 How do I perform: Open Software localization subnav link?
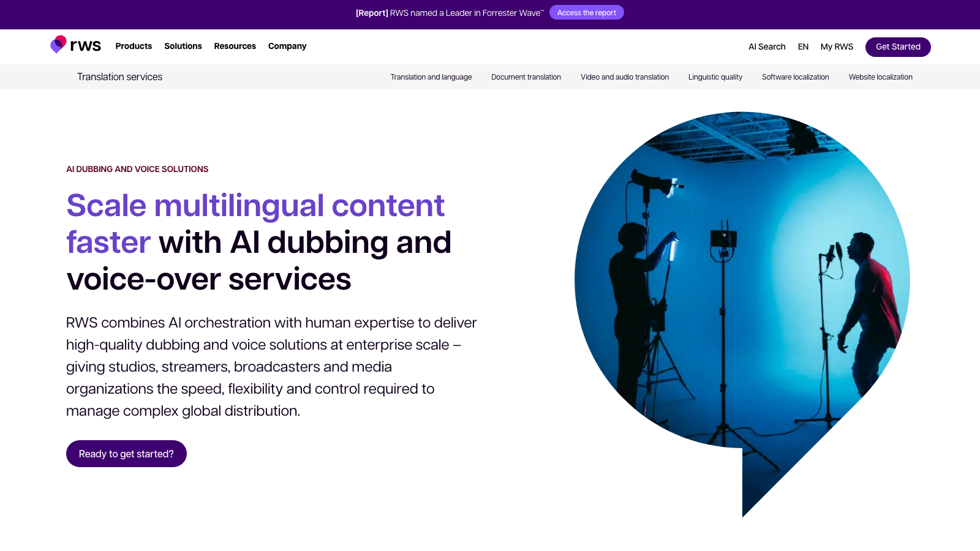(796, 77)
